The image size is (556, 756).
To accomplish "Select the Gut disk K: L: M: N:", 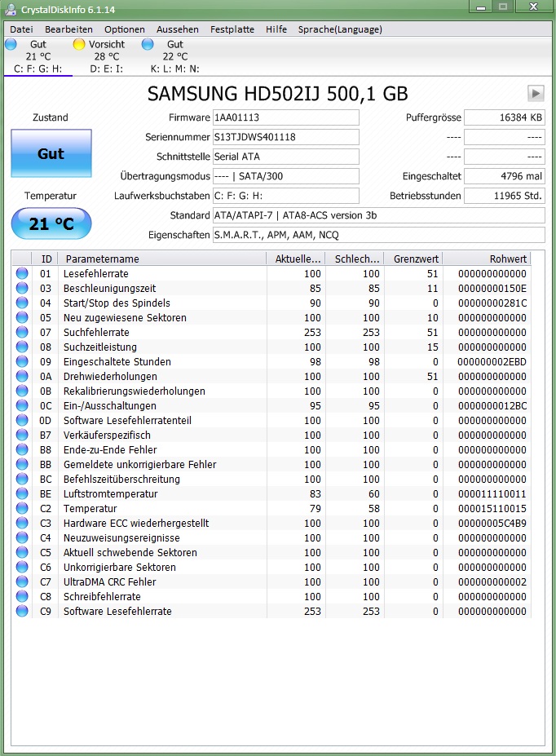I will click(175, 57).
